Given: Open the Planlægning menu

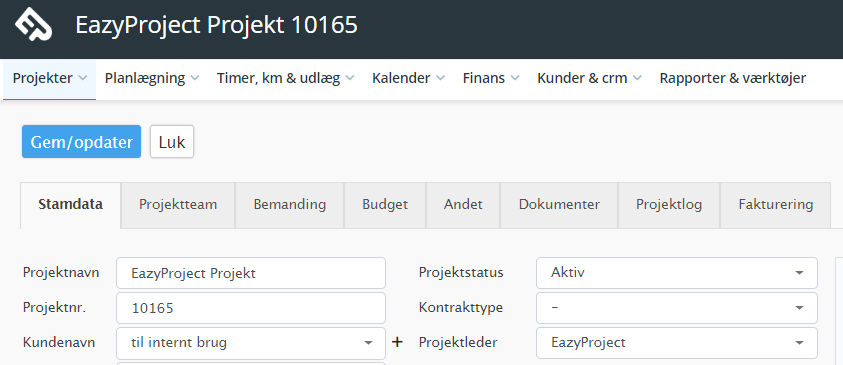Looking at the screenshot, I should click(152, 78).
